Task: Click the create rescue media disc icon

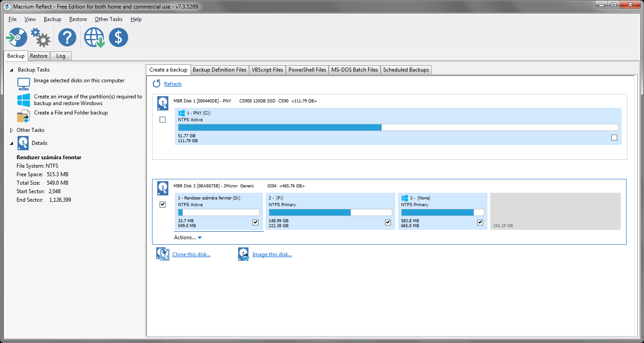Action: [17, 37]
